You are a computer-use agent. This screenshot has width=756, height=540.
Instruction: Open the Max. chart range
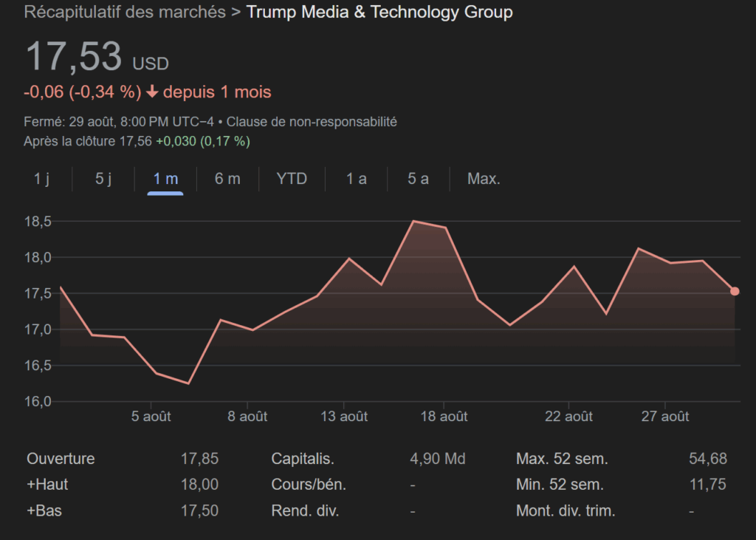coord(484,179)
